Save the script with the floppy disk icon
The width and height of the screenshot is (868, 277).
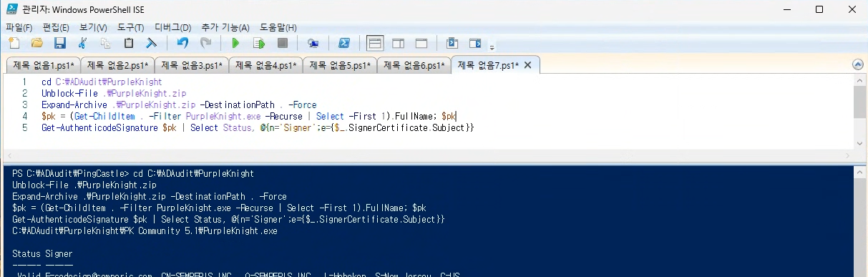point(59,44)
